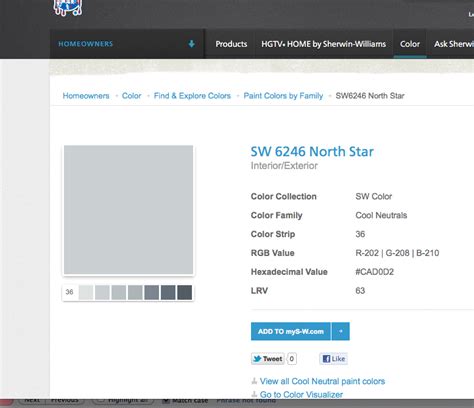
Task: Go to Color breadcrumb link
Action: pos(131,96)
